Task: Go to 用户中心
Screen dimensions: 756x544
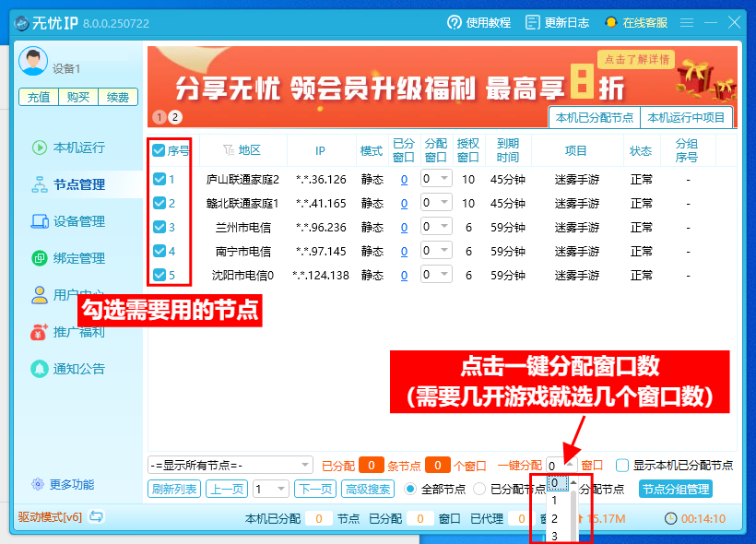Action: click(x=69, y=294)
